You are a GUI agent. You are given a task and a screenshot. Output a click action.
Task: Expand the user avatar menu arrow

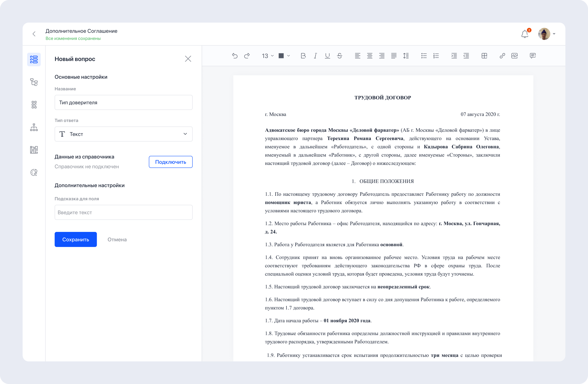(554, 34)
